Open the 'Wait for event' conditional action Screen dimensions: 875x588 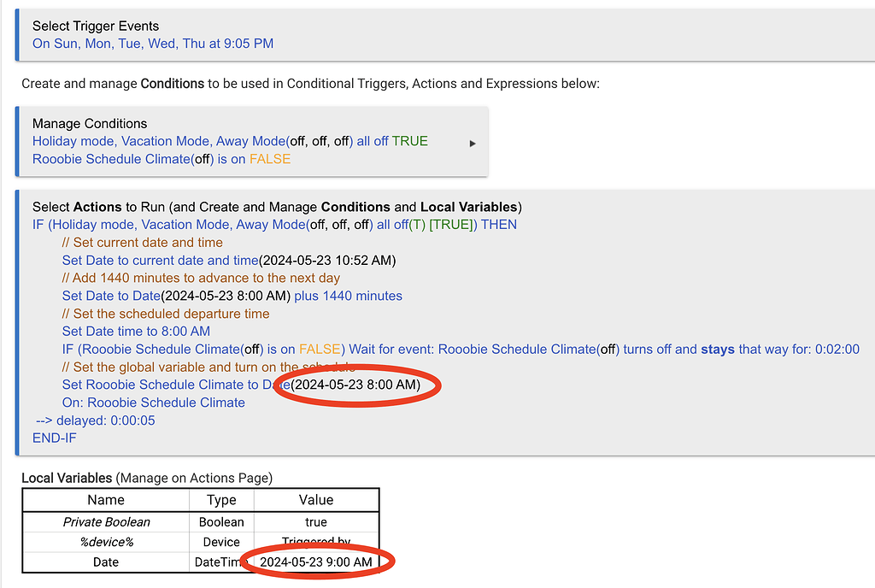coord(461,350)
